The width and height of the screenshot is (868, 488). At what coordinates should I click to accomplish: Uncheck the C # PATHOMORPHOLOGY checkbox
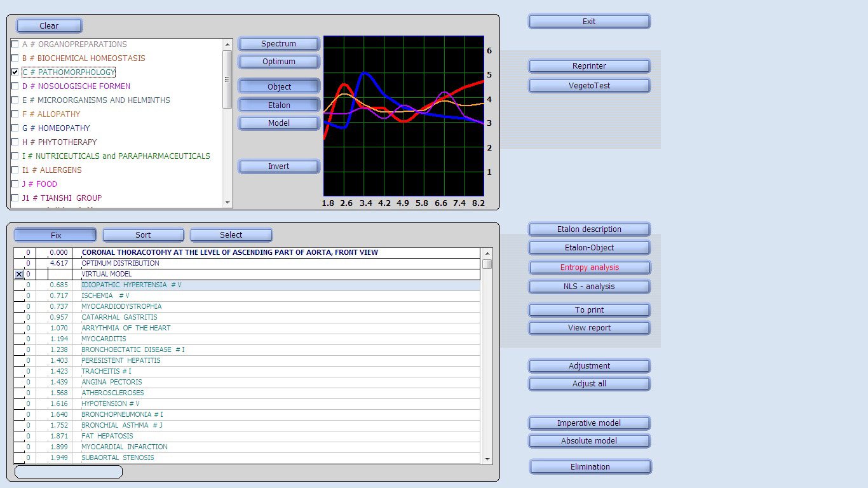15,72
